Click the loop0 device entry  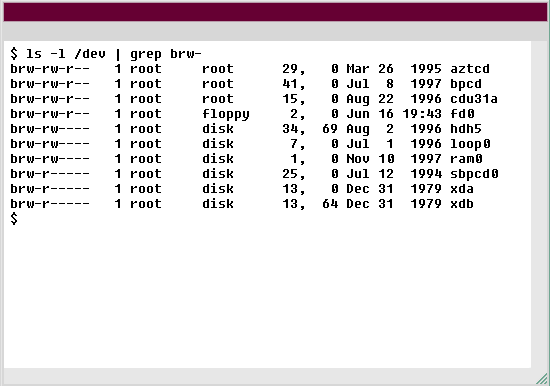point(470,144)
